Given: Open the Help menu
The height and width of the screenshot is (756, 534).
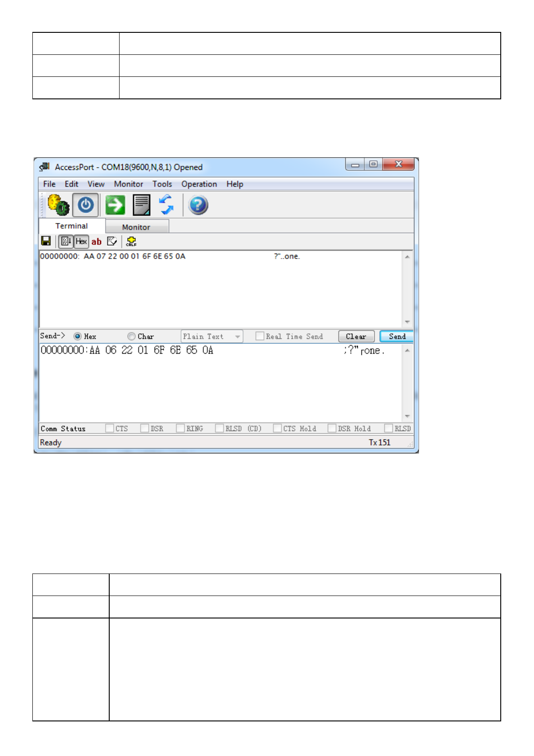Looking at the screenshot, I should (235, 184).
